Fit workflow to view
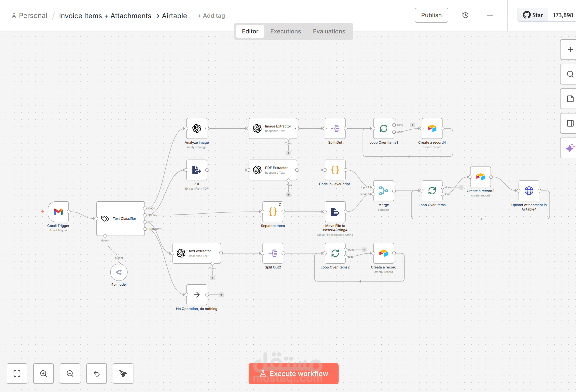Screen dimensions: 576x392 coord(17,373)
